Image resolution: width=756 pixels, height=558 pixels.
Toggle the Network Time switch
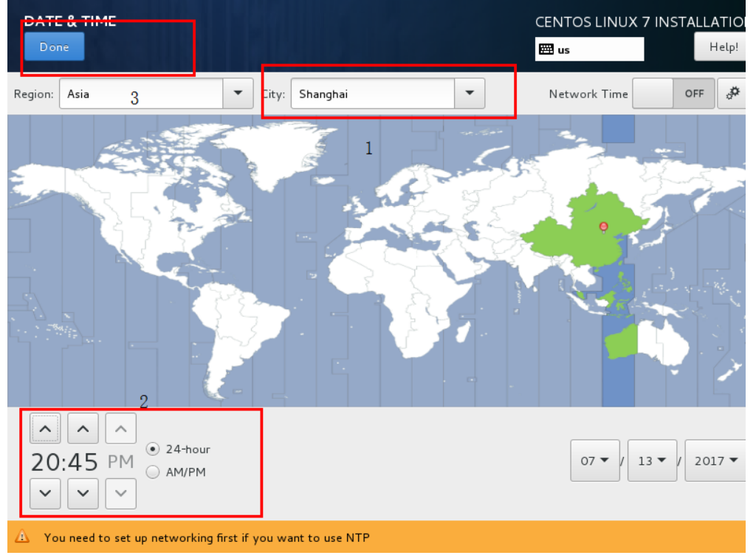[673, 94]
